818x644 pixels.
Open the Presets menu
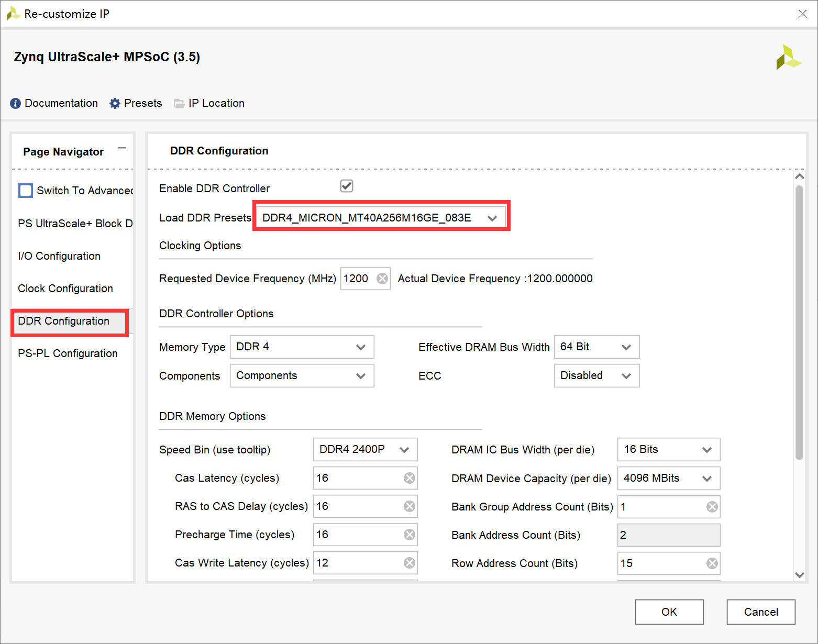143,104
